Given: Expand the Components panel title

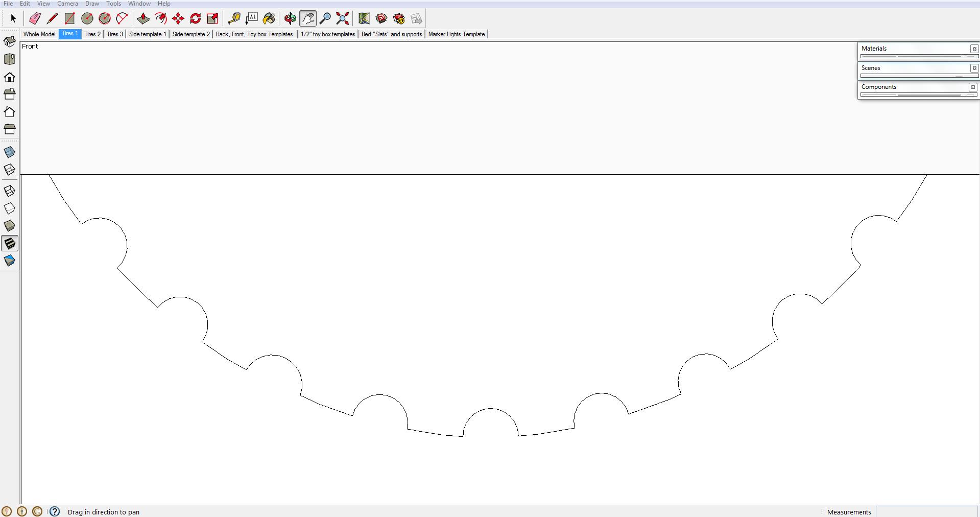Looking at the screenshot, I should point(879,87).
